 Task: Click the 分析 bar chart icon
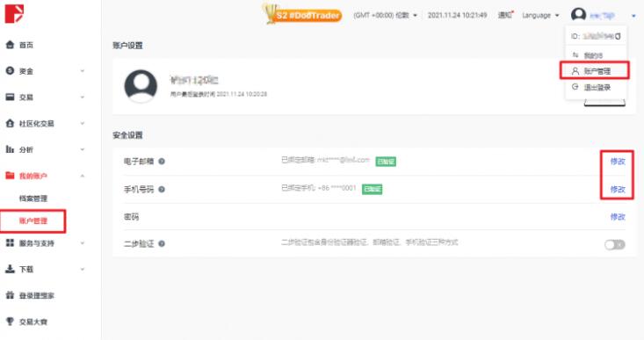click(10, 149)
